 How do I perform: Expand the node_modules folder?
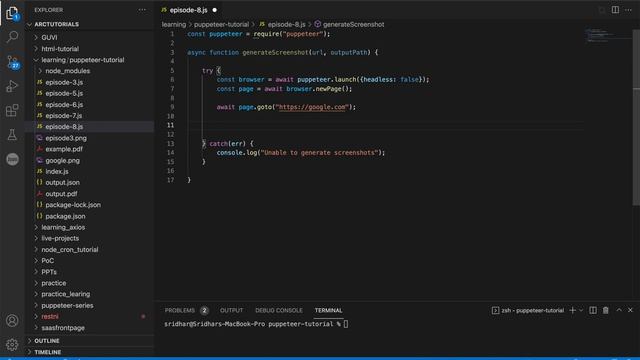coord(67,71)
